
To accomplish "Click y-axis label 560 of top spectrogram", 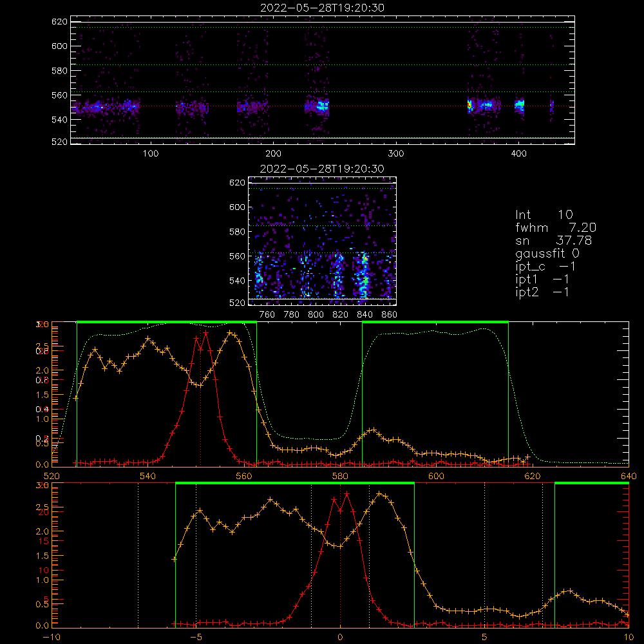I will pos(59,95).
